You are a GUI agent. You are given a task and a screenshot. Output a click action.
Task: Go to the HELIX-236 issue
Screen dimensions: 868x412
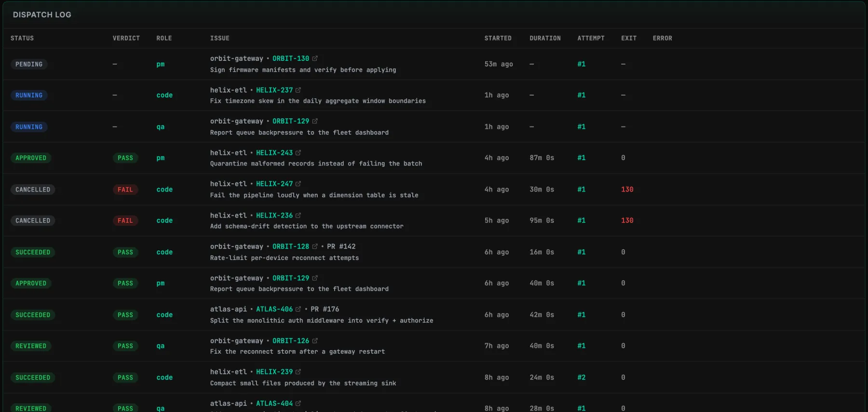pyautogui.click(x=274, y=216)
